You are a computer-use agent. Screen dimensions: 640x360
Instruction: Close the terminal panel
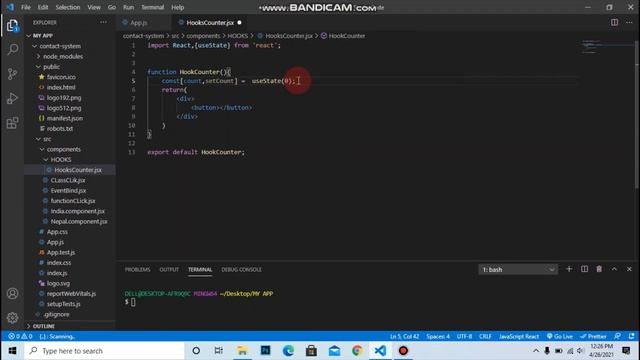point(629,269)
